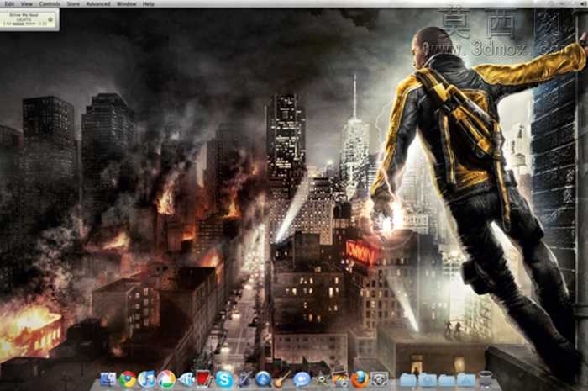Open Finder from the Dock
Image resolution: width=588 pixels, height=391 pixels.
pos(108,379)
